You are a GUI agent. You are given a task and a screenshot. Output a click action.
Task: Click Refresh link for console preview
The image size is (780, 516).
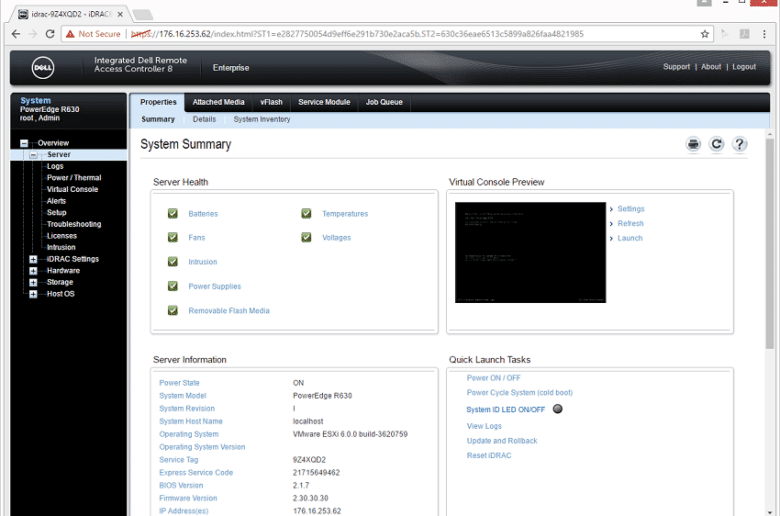coord(630,223)
